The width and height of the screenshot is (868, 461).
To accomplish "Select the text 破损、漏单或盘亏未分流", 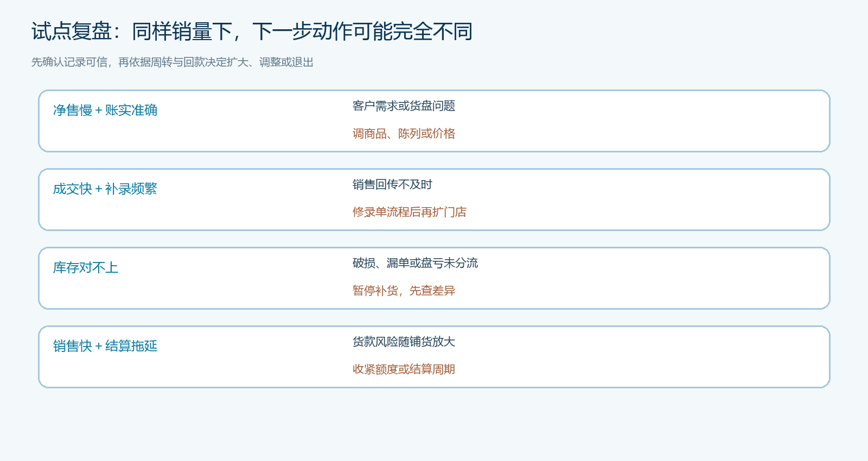I will tap(415, 263).
